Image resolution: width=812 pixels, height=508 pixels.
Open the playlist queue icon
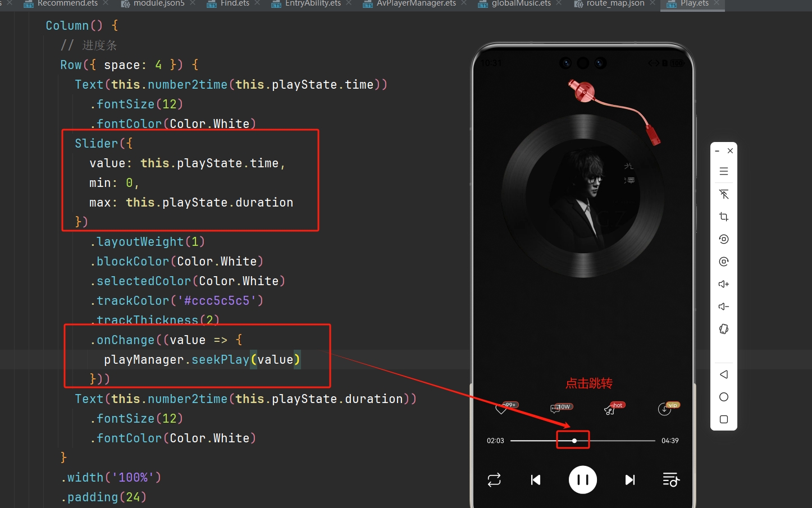(x=670, y=479)
